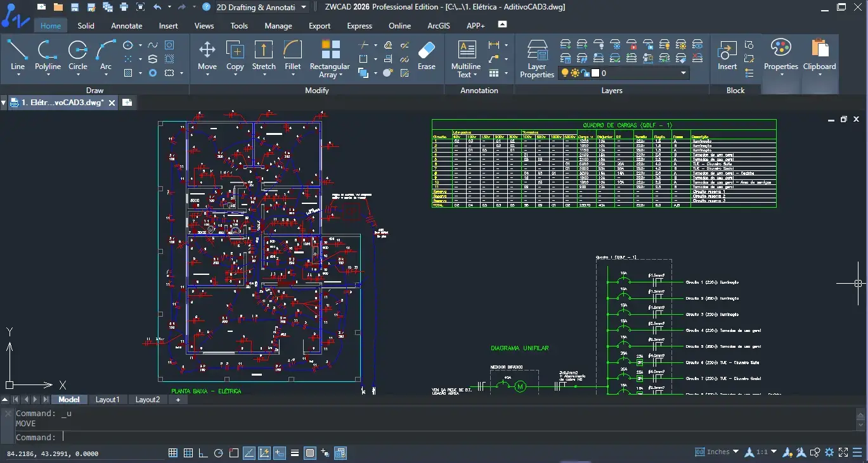868x463 pixels.
Task: Close the 1. Elétr...voCAD3.dwg document tab
Action: 112,103
